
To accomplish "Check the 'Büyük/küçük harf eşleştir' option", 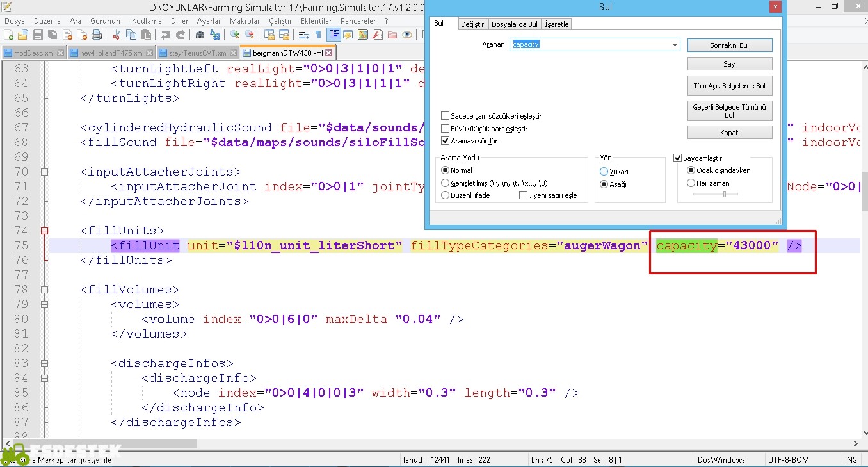I will pyautogui.click(x=446, y=129).
